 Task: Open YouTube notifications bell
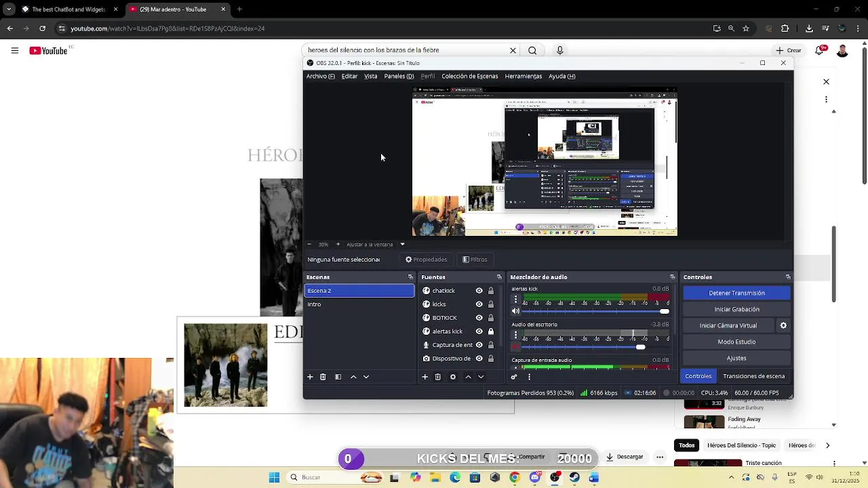pos(819,51)
